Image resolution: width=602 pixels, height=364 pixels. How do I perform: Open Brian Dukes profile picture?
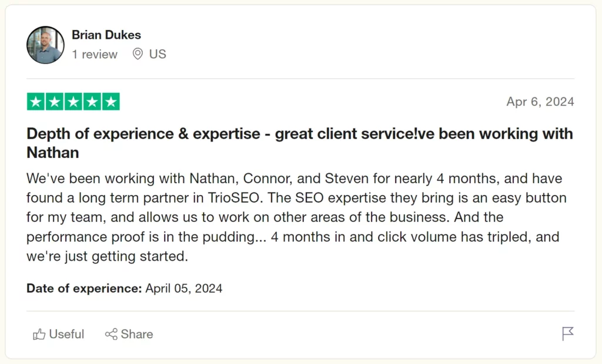pyautogui.click(x=45, y=45)
